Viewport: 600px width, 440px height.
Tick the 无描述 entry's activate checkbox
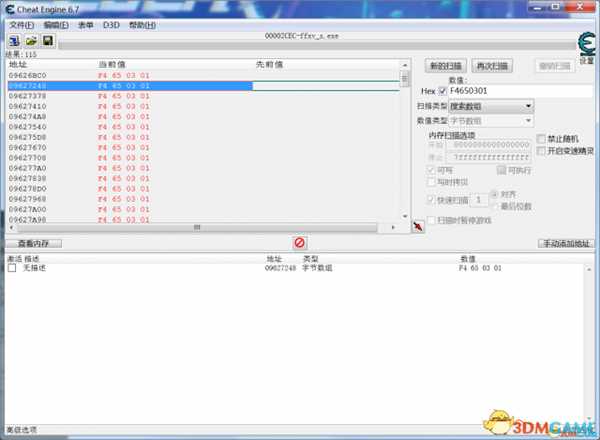[x=13, y=268]
